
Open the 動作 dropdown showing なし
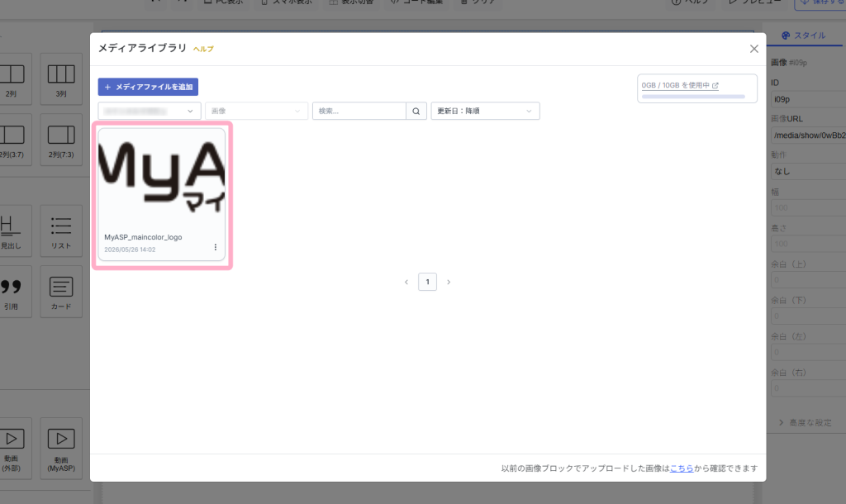(808, 172)
